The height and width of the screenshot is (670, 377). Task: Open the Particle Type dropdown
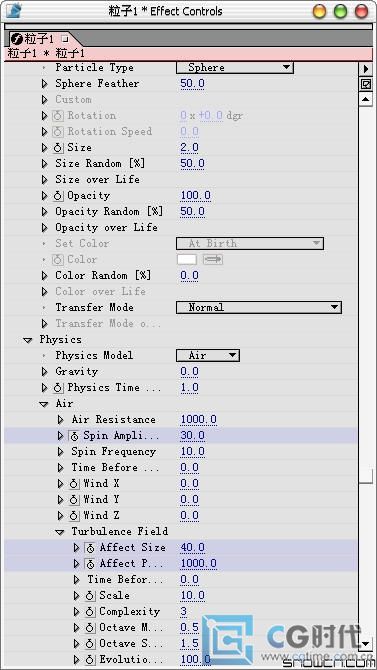click(235, 68)
